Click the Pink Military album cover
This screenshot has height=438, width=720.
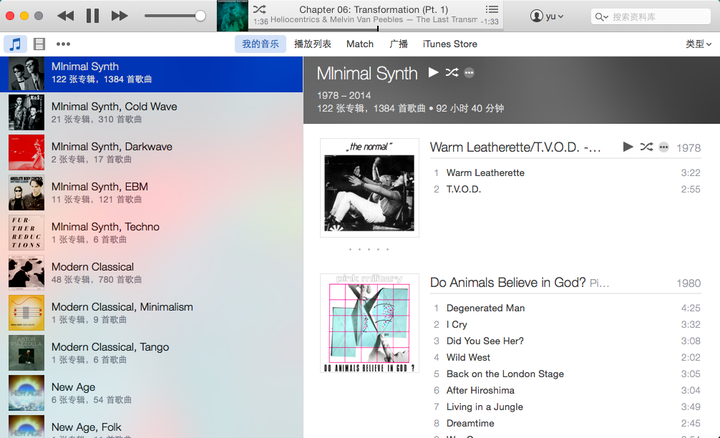[x=370, y=323]
